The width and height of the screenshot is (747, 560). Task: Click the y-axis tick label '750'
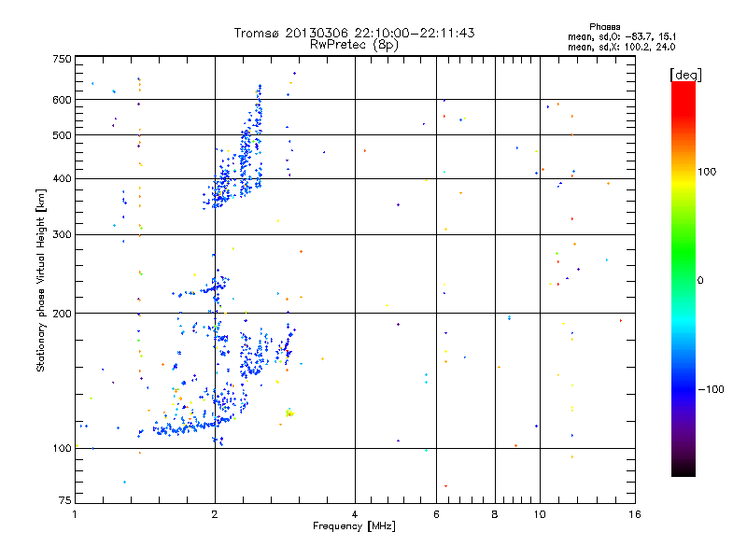[62, 59]
